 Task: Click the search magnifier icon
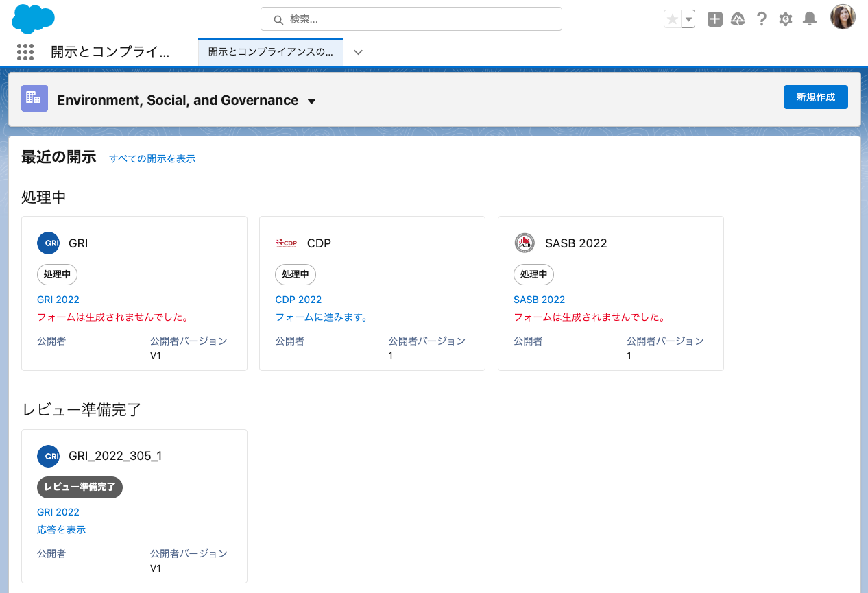click(x=278, y=20)
